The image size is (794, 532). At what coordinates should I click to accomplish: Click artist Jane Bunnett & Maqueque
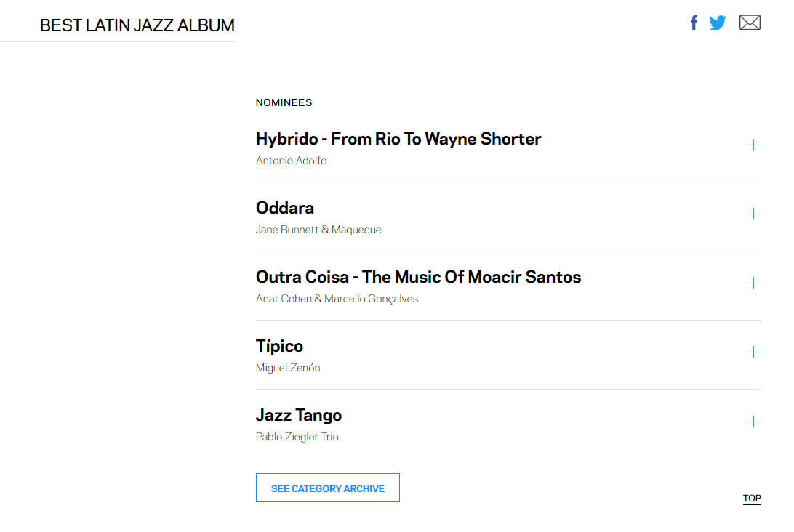click(318, 230)
